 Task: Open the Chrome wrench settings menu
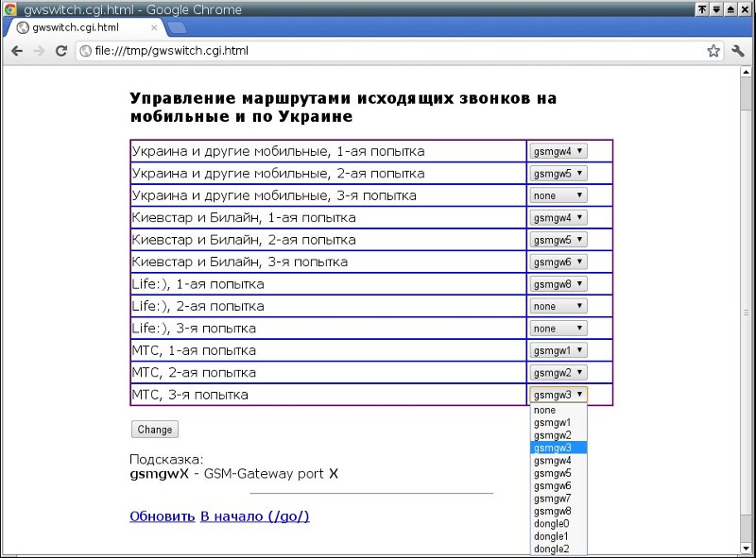(x=739, y=51)
